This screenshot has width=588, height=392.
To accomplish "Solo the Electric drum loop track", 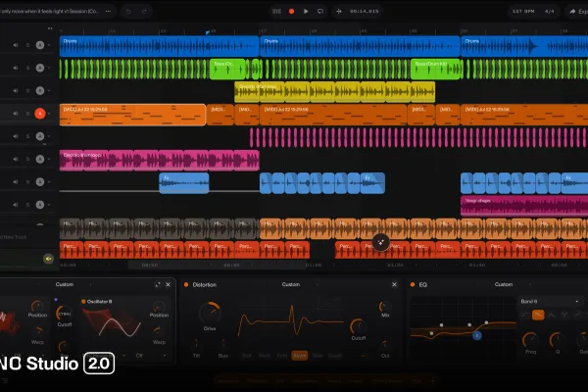I will 27,159.
